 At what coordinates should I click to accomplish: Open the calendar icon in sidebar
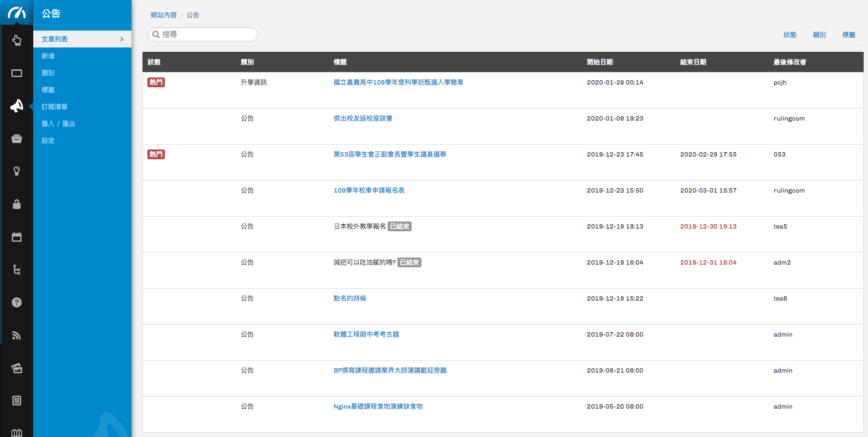16,237
